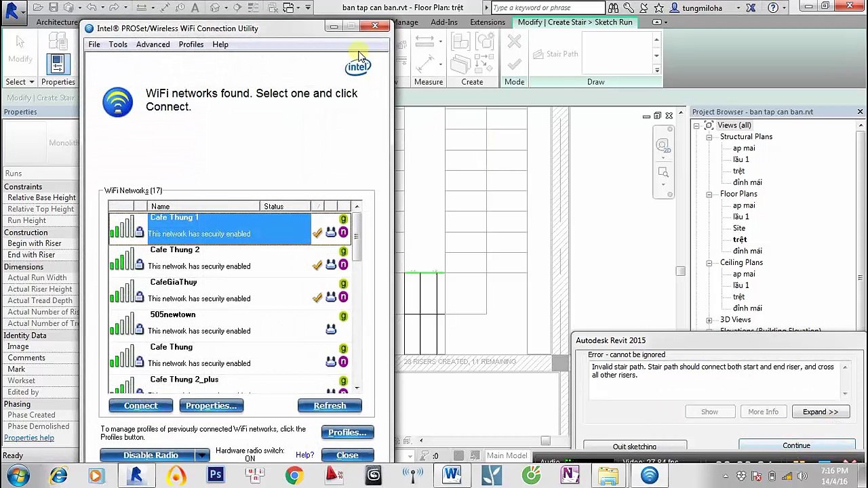
Task: Click the Connect button
Action: click(x=140, y=406)
